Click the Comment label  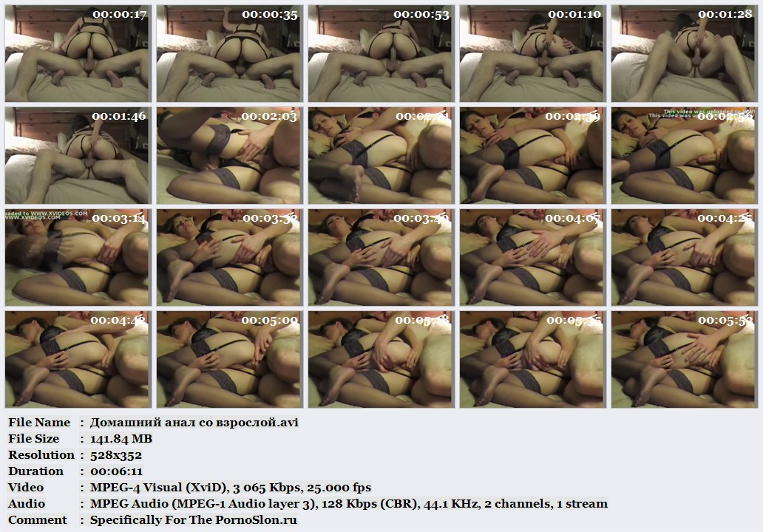38,520
